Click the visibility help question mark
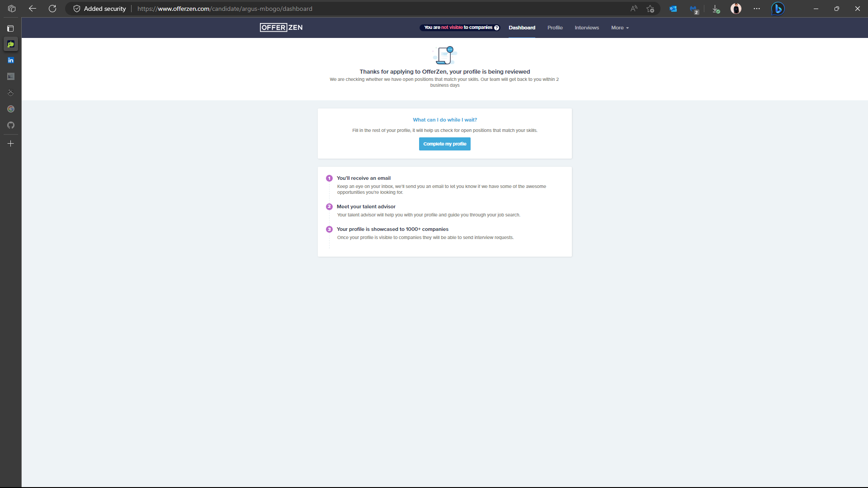The image size is (868, 488). tap(496, 28)
